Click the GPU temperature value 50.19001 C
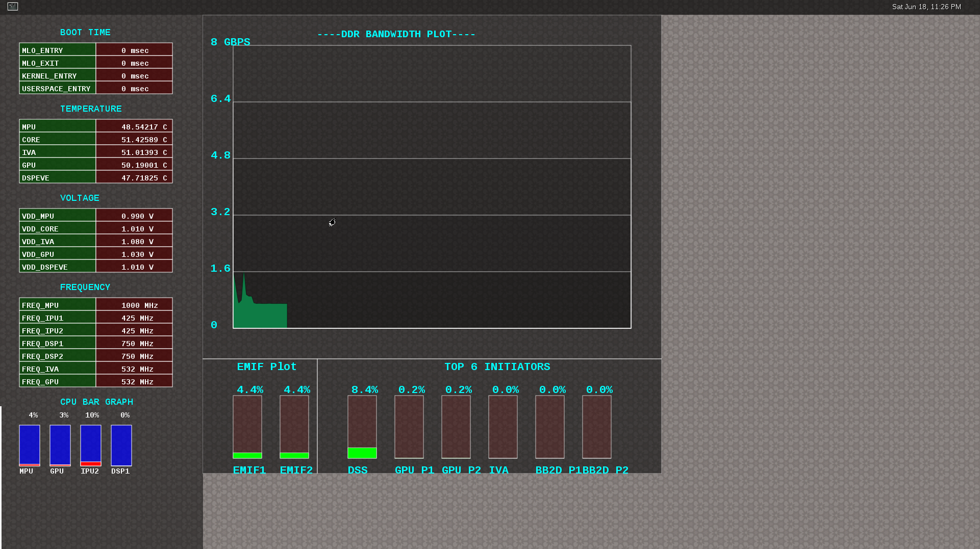The width and height of the screenshot is (980, 549). tap(134, 165)
